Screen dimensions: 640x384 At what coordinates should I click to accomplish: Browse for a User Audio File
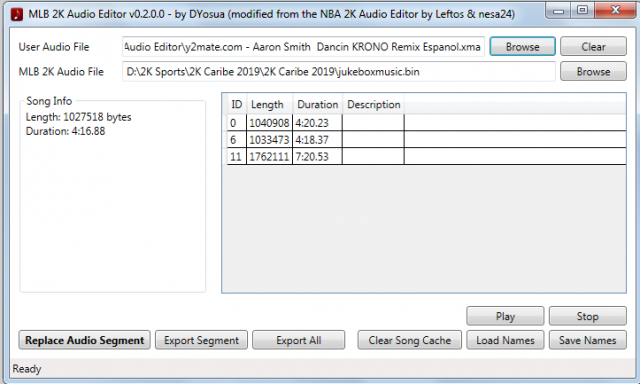pyautogui.click(x=522, y=47)
